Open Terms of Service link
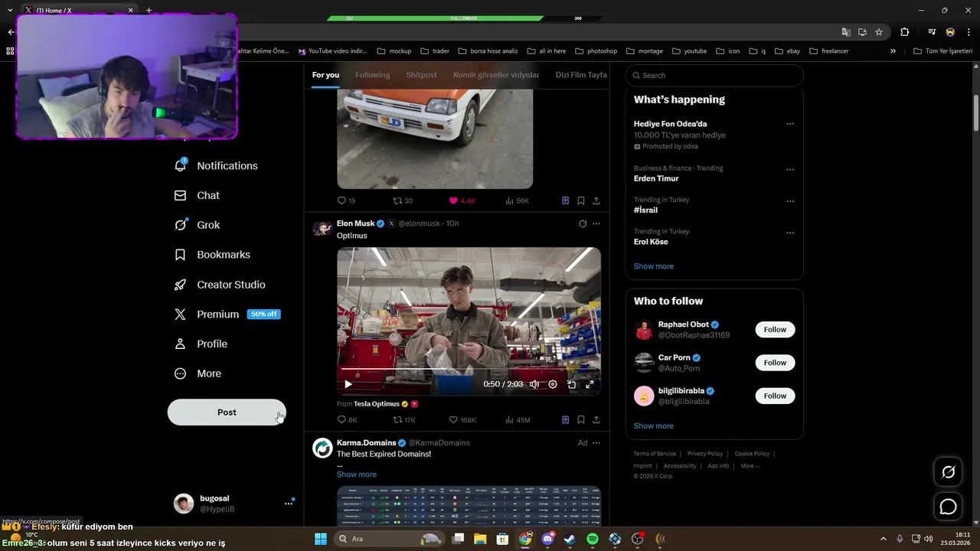Viewport: 980px width, 551px height. click(x=655, y=454)
